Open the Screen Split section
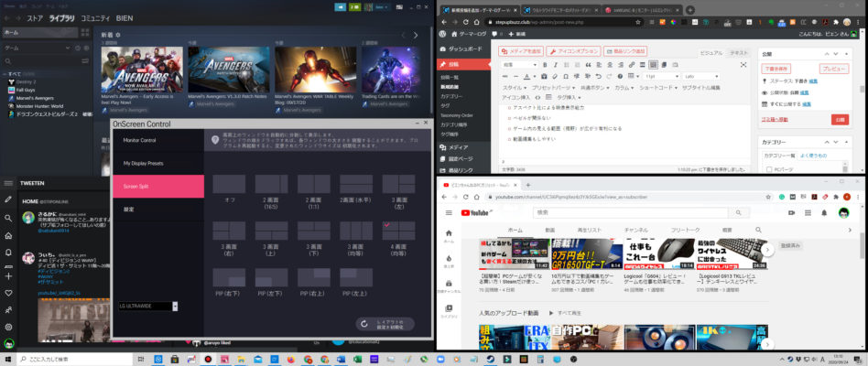 coord(158,187)
